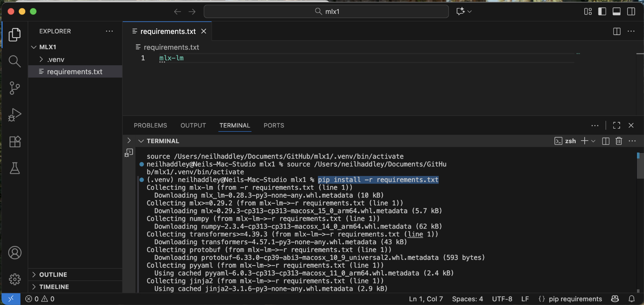The image size is (644, 305).
Task: Click the notifications bell in status bar
Action: (632, 299)
